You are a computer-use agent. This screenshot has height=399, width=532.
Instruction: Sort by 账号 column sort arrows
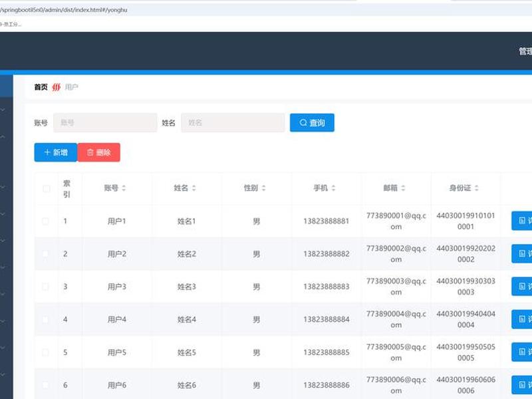(x=124, y=188)
